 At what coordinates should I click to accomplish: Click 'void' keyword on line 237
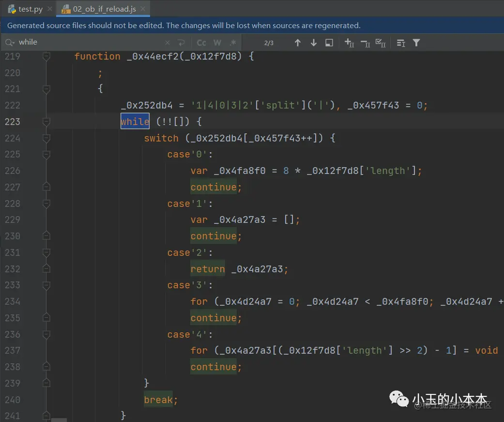pyautogui.click(x=487, y=350)
